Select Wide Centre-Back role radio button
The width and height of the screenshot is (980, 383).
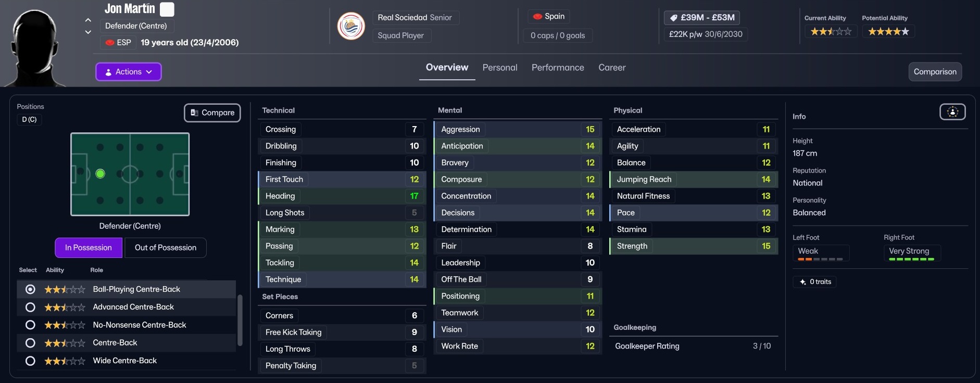(30, 361)
